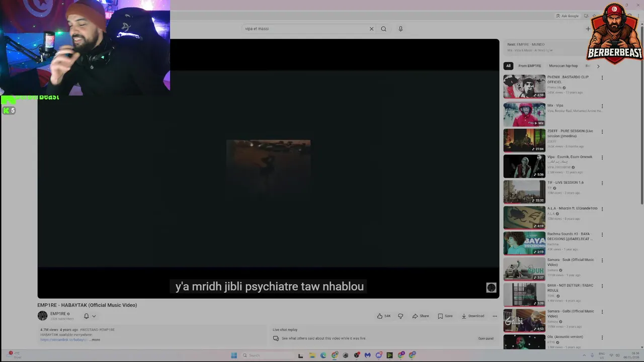
Task: Click 'See what others said' live chat text
Action: click(324, 338)
